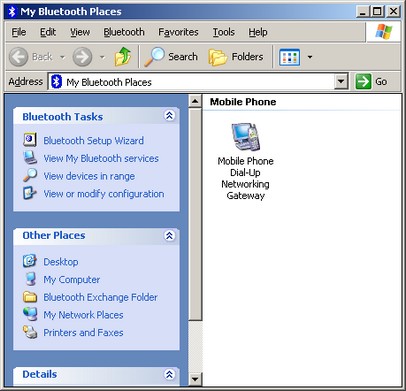Viewport: 406px width, 391px height.
Task: Click the View devices in range icon
Action: pos(30,175)
